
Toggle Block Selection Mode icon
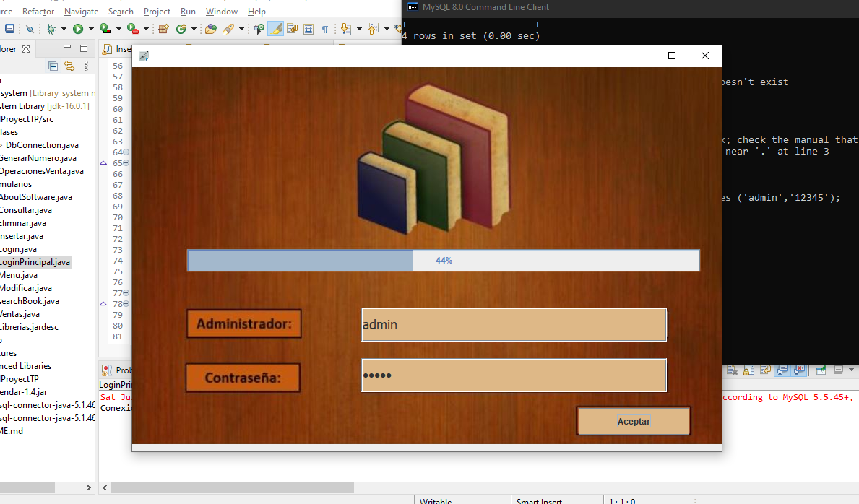click(308, 28)
